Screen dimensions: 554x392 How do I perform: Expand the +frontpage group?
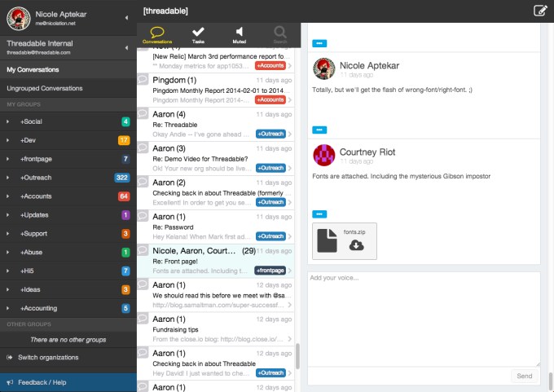tap(8, 159)
